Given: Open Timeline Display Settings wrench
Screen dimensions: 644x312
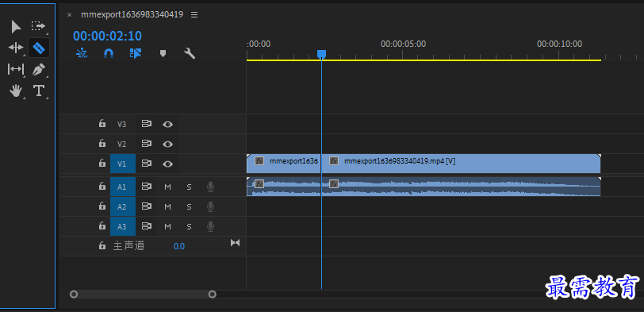Looking at the screenshot, I should click(190, 53).
